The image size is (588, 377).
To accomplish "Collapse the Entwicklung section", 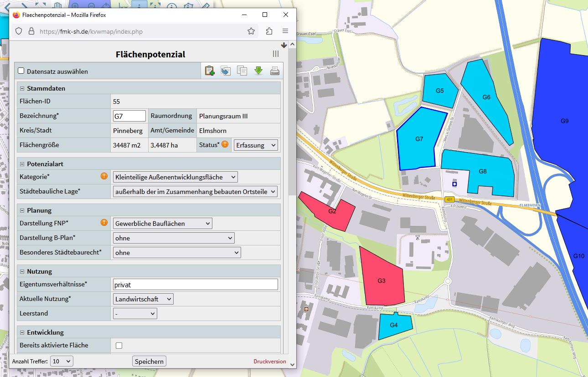I will point(22,332).
